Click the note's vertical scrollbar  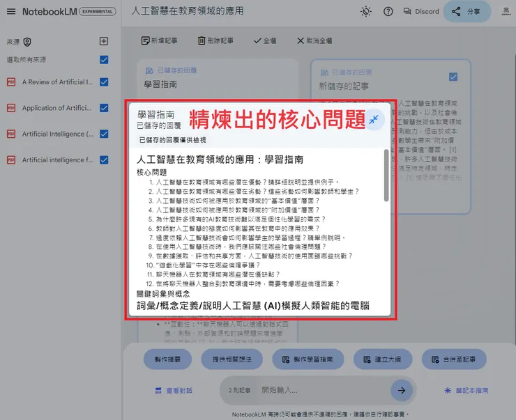pyautogui.click(x=386, y=175)
